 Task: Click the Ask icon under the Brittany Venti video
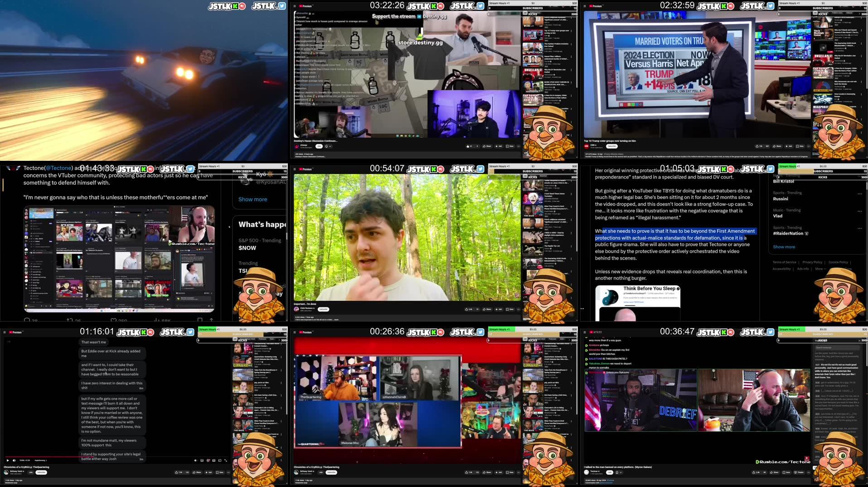pos(209,473)
